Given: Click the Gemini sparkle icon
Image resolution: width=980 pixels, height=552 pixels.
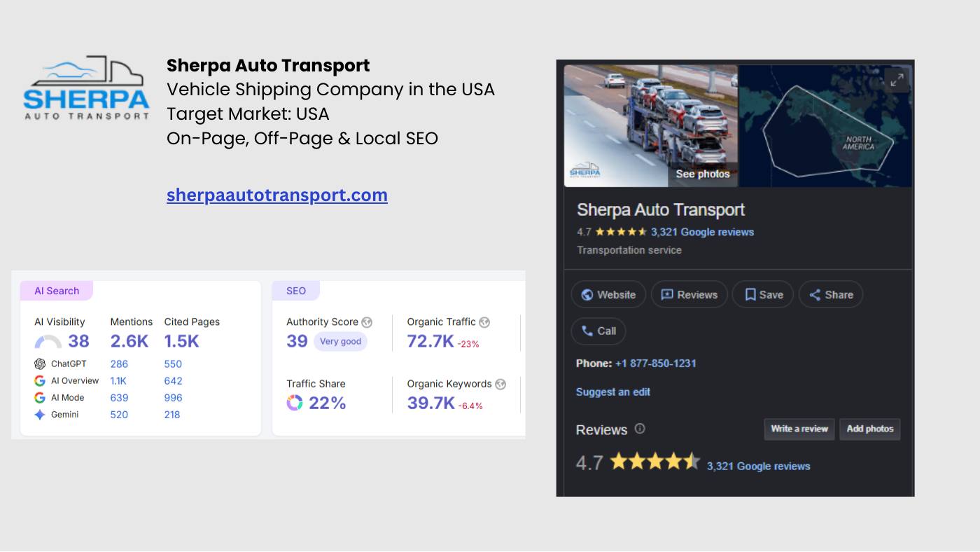Looking at the screenshot, I should pyautogui.click(x=40, y=414).
